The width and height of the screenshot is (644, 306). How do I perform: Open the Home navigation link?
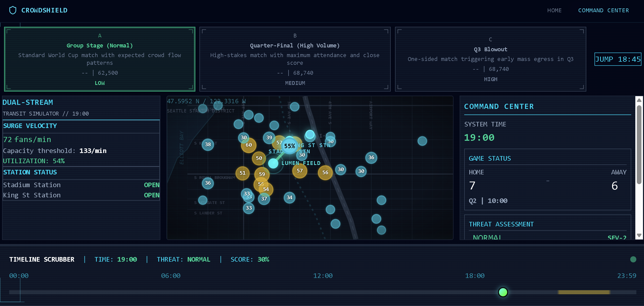pos(554,10)
